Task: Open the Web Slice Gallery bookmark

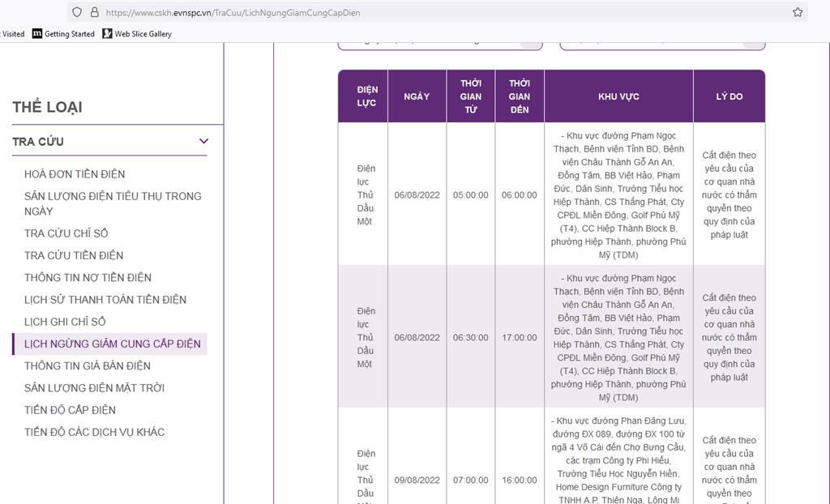Action: [x=137, y=34]
